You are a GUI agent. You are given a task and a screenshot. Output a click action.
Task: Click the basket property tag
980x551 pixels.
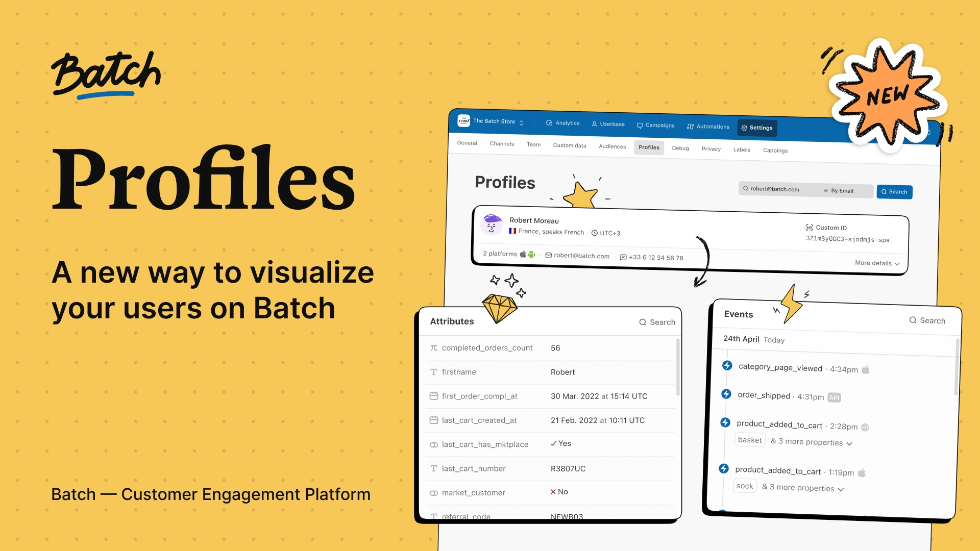(750, 440)
